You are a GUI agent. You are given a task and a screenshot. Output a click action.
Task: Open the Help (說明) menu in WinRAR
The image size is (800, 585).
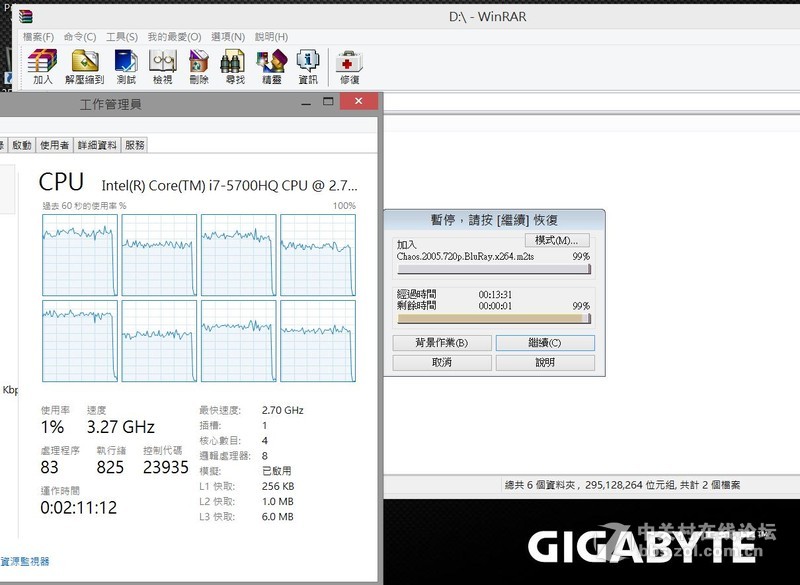[x=271, y=37]
